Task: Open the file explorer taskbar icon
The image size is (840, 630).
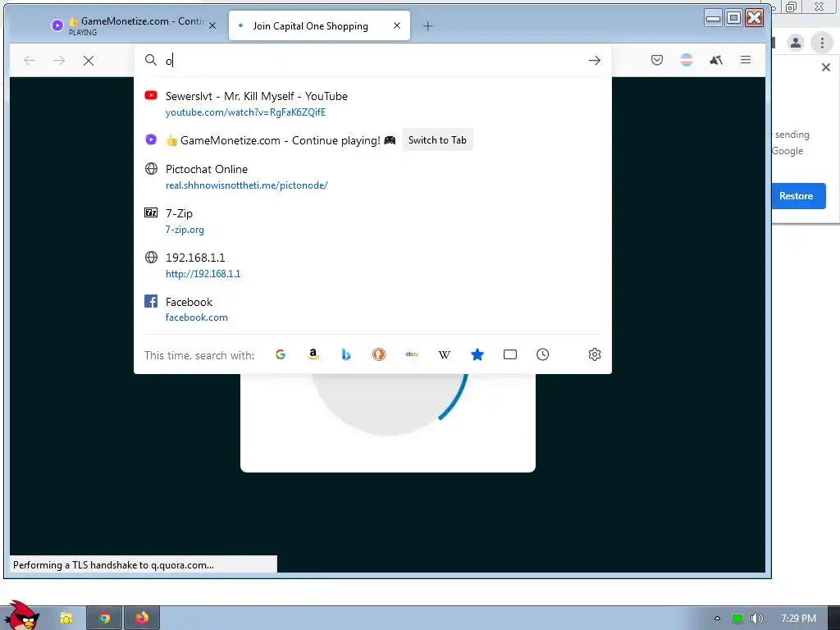Action: [x=66, y=619]
